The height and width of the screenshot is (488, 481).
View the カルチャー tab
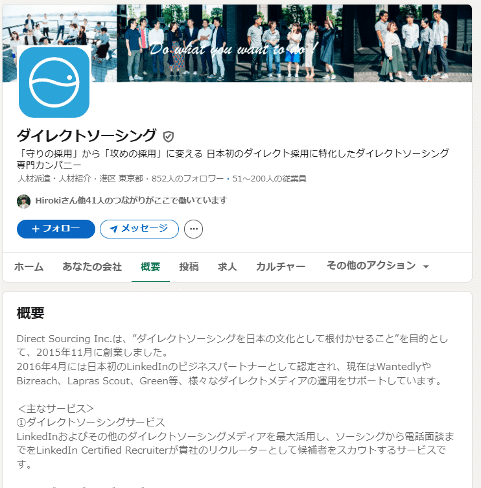tap(281, 267)
